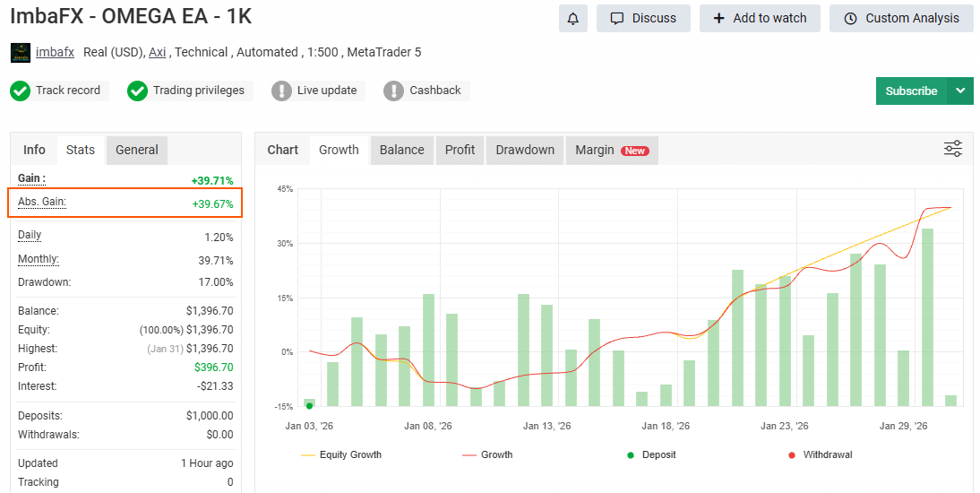980x493 pixels.
Task: Click the Track record green checkmark icon
Action: point(20,91)
